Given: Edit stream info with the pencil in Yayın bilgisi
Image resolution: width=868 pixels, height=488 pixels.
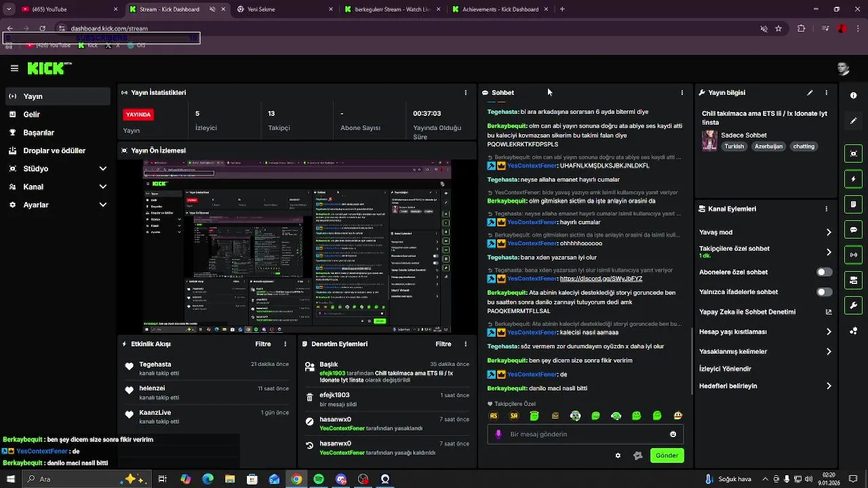Looking at the screenshot, I should click(x=810, y=93).
